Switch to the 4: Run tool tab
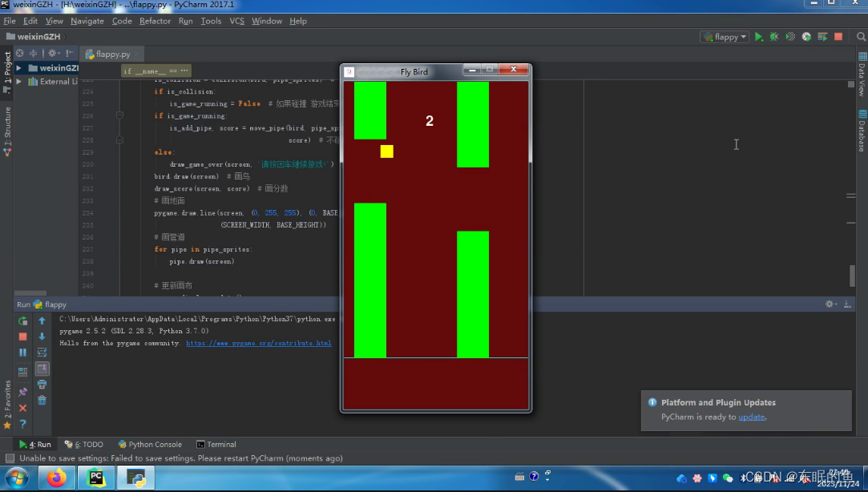This screenshot has width=868, height=492. 35,445
